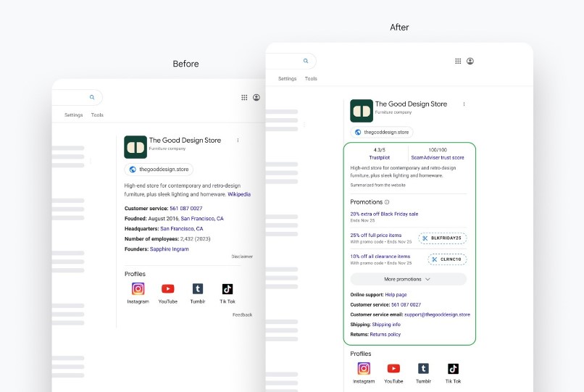This screenshot has width=584, height=392.
Task: Click the Wikipedia link in the description
Action: [239, 194]
